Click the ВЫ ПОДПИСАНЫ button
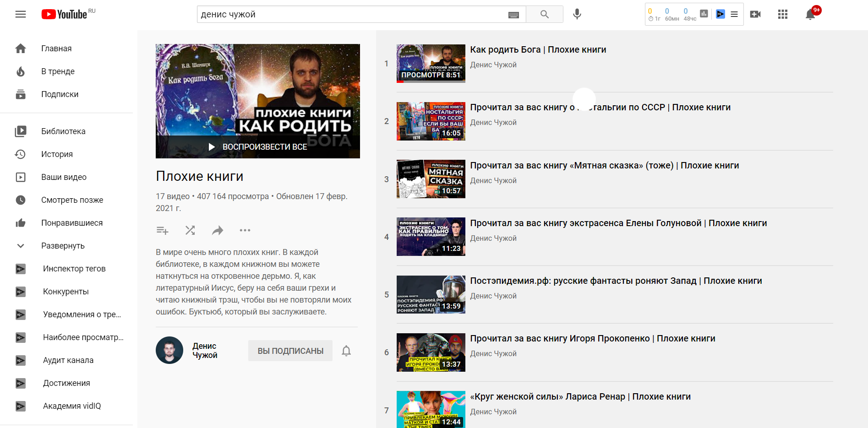 [x=290, y=351]
